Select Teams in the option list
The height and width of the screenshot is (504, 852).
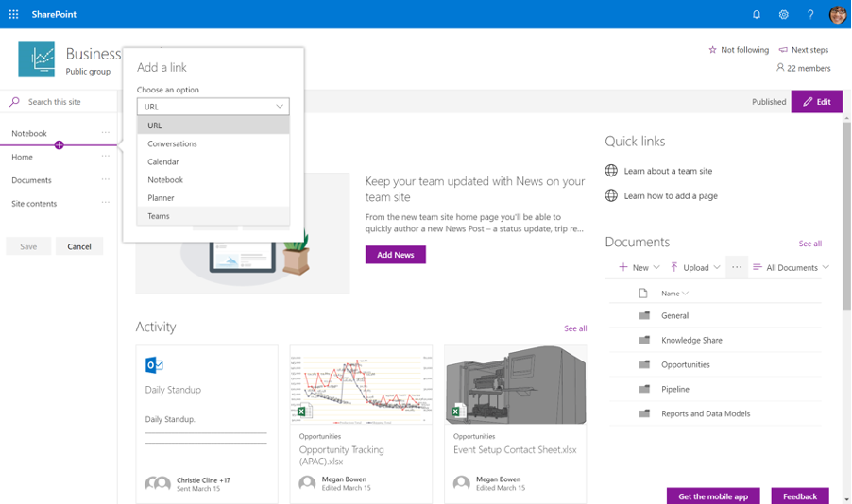point(213,215)
